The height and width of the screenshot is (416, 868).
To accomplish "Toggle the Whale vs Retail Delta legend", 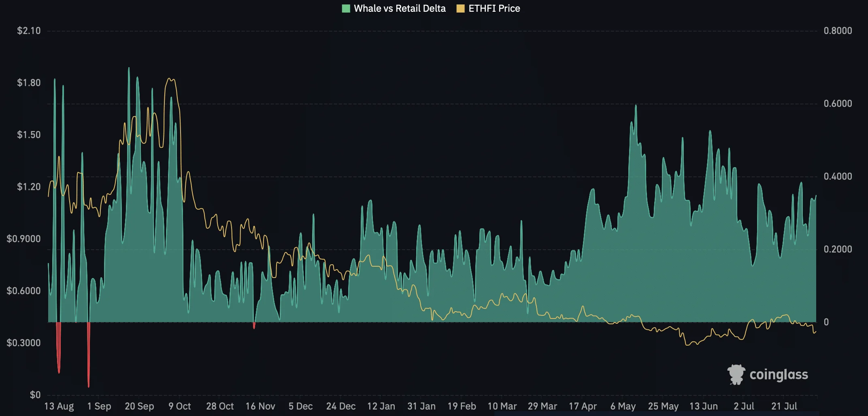I will point(394,8).
